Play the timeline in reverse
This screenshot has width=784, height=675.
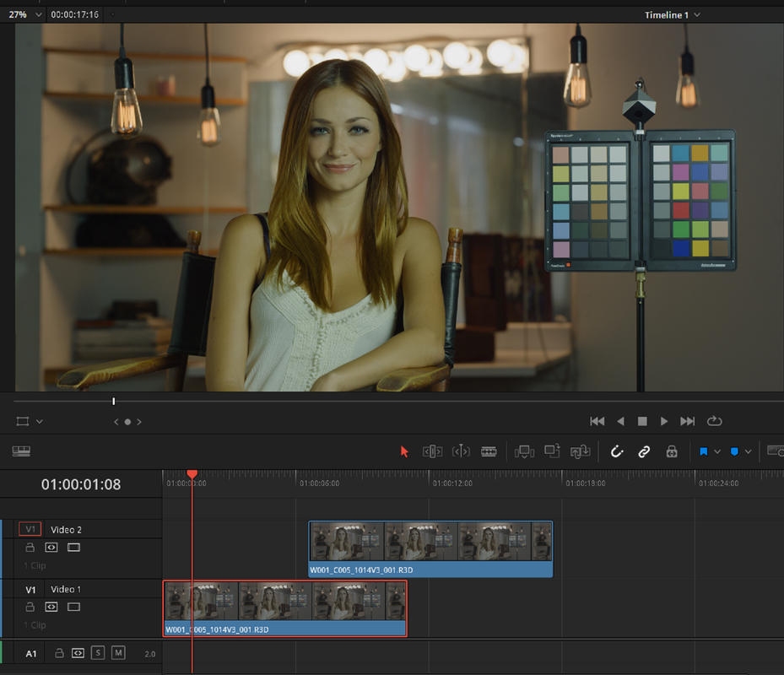(x=620, y=422)
